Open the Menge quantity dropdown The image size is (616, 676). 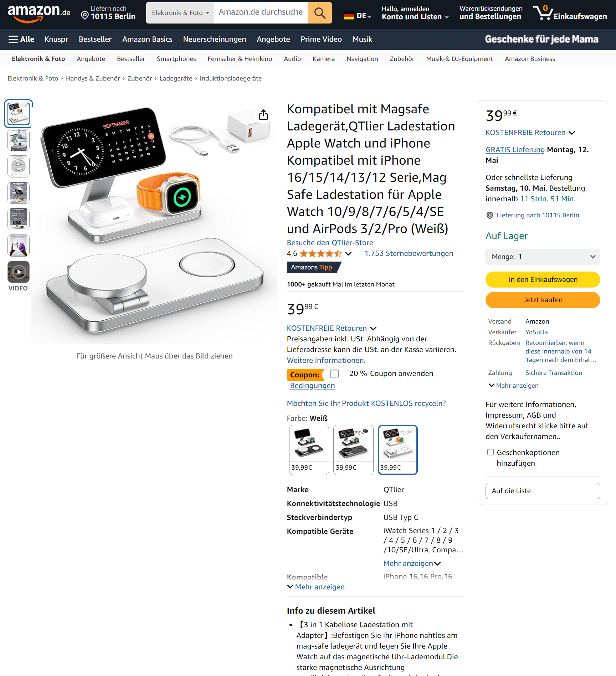[x=543, y=257]
